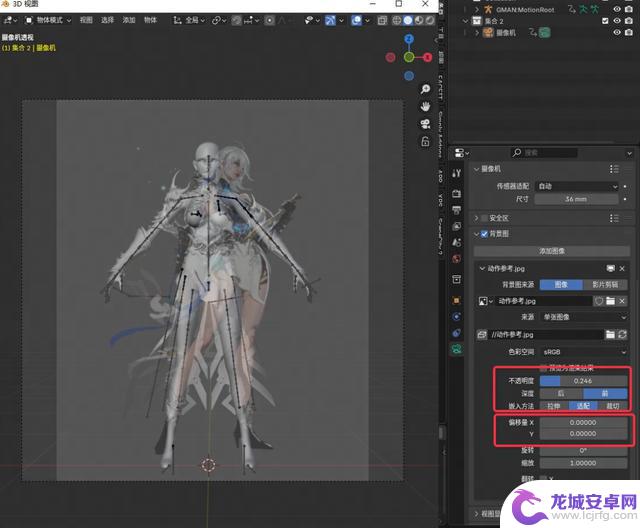Open the 全局 transform orientation dropdown
This screenshot has width=640, height=528.
pyautogui.click(x=189, y=20)
